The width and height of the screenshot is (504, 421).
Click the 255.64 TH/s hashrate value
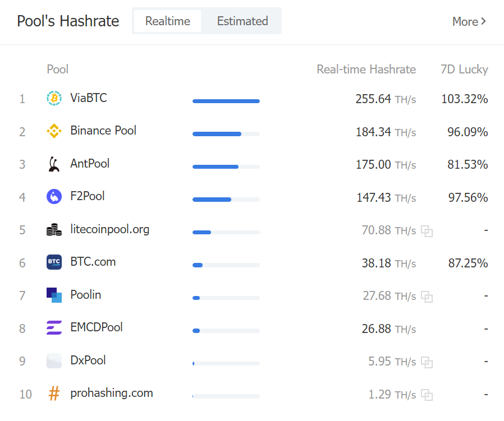click(x=386, y=99)
